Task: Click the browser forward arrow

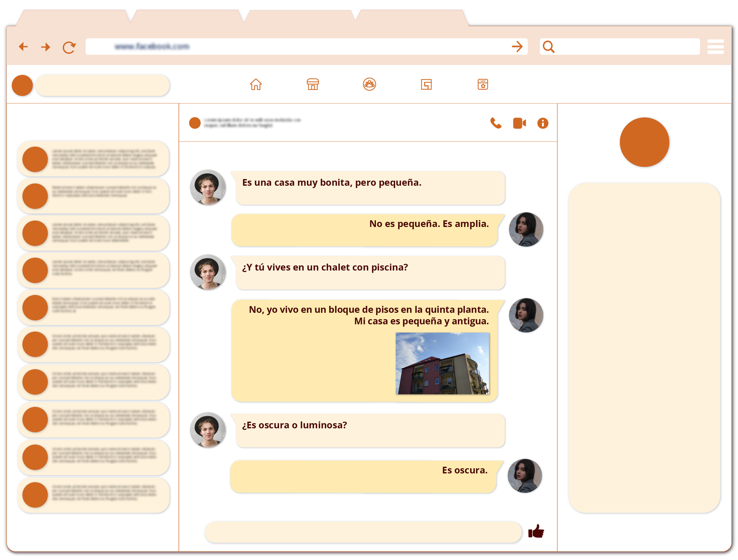Action: click(x=46, y=47)
